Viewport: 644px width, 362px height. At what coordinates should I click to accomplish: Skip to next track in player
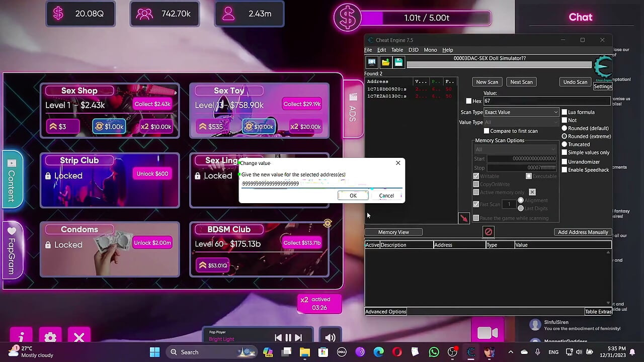click(298, 338)
